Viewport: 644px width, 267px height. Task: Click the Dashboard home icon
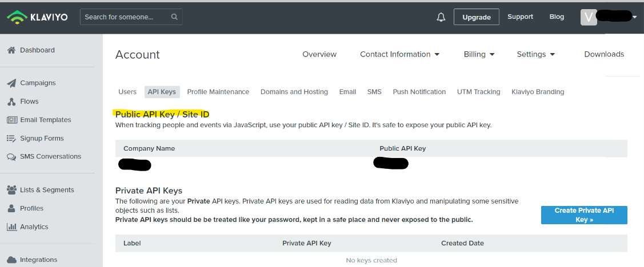11,50
